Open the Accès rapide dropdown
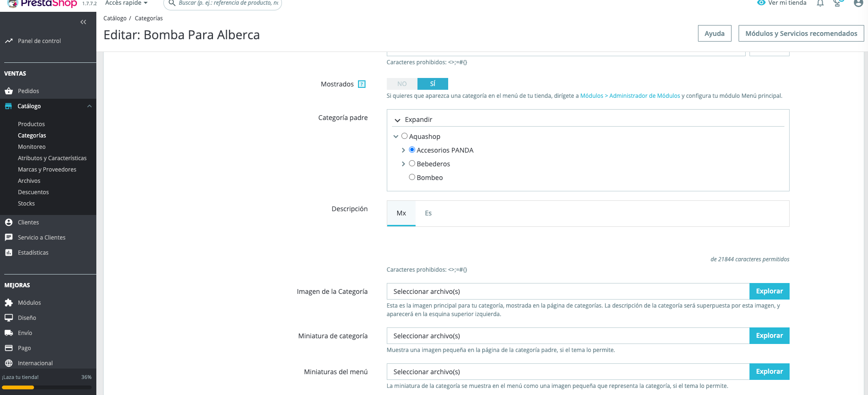 (126, 3)
